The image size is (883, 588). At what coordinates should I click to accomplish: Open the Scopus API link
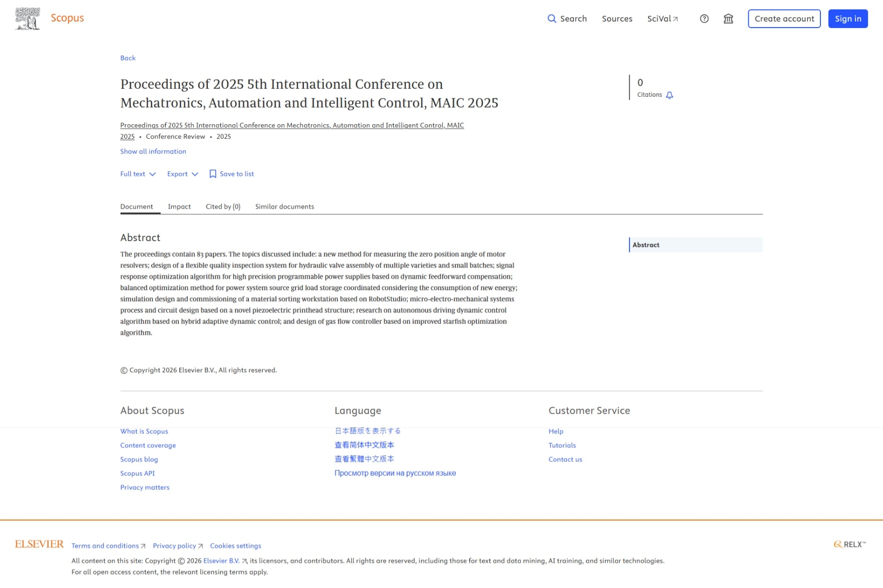coord(138,473)
